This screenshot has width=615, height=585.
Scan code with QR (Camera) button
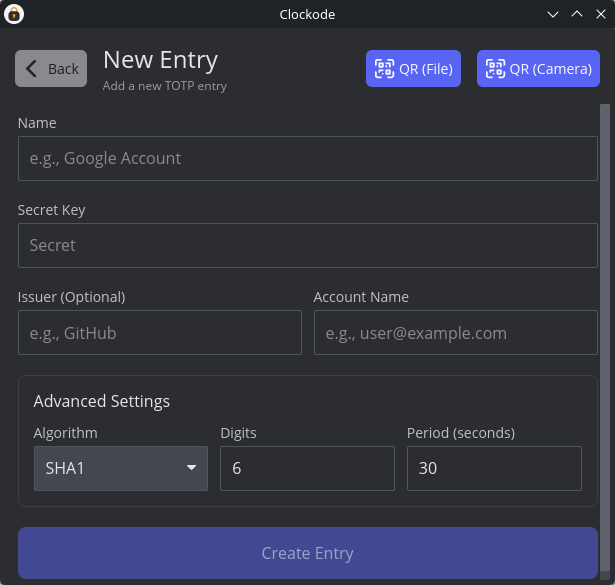[x=538, y=69]
